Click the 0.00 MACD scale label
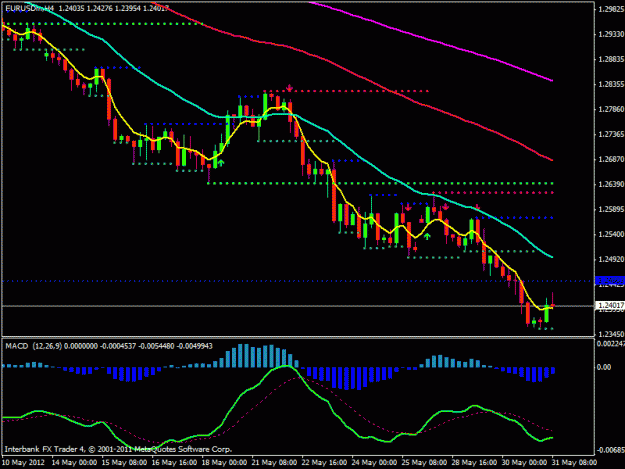 [x=605, y=367]
